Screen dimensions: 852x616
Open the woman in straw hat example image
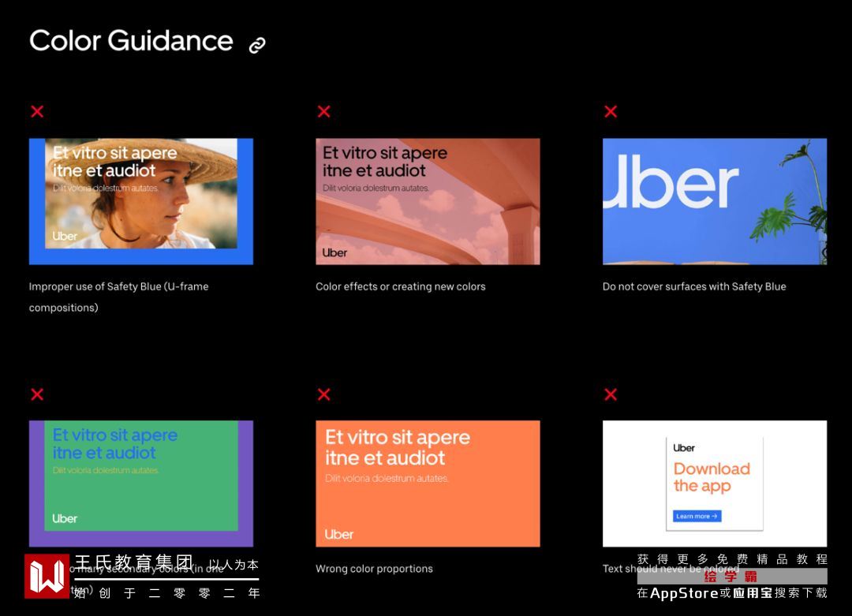(x=141, y=202)
